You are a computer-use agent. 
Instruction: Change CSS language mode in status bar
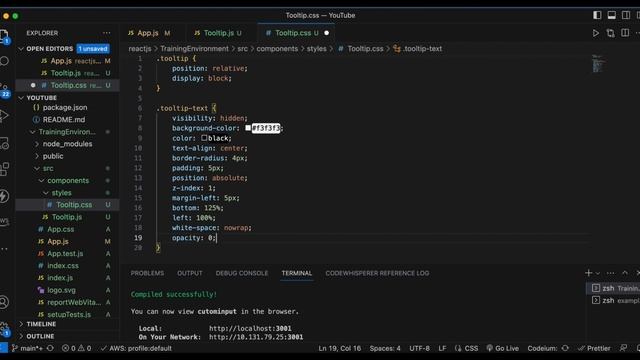[471, 348]
